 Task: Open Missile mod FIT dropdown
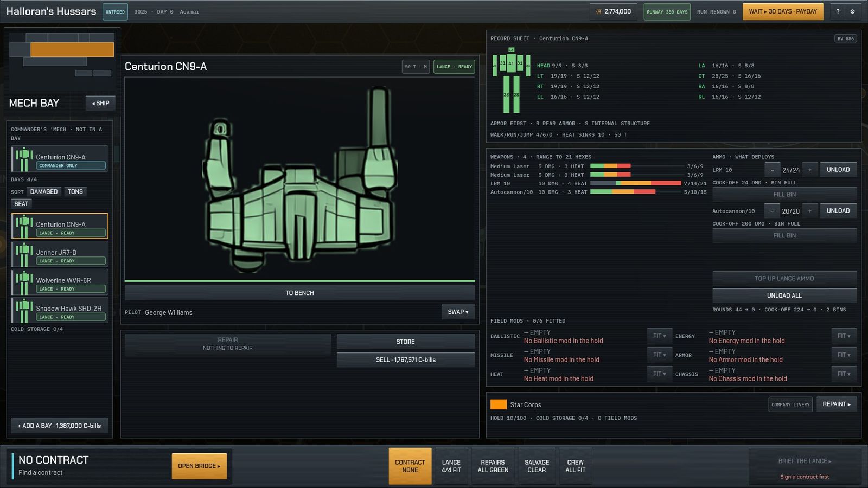(660, 355)
